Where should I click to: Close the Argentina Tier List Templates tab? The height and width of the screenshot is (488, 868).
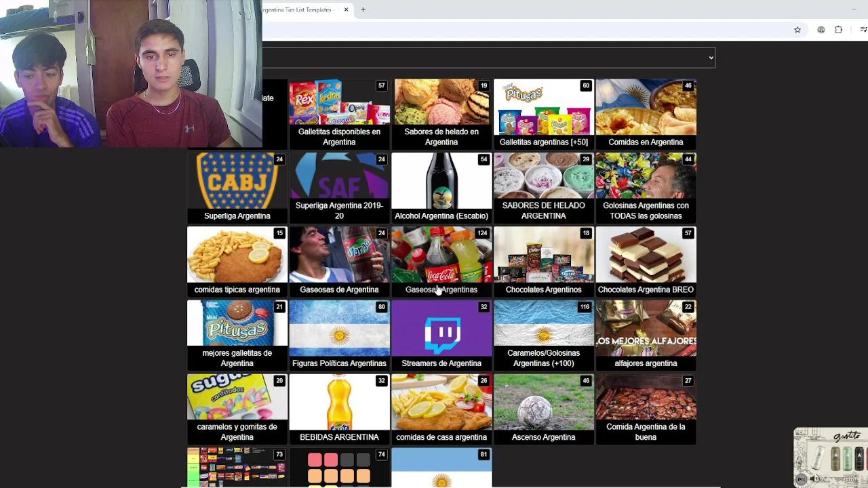click(x=346, y=9)
